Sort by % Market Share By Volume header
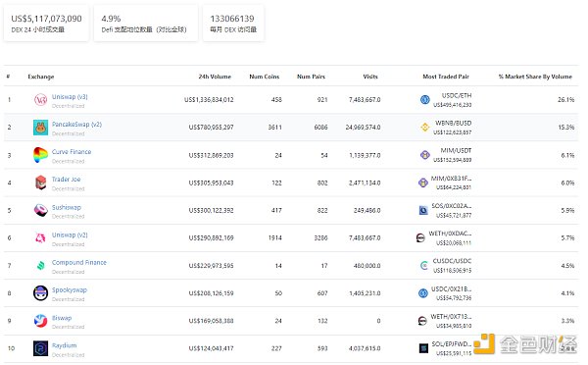This screenshot has width=588, height=365. tap(535, 77)
